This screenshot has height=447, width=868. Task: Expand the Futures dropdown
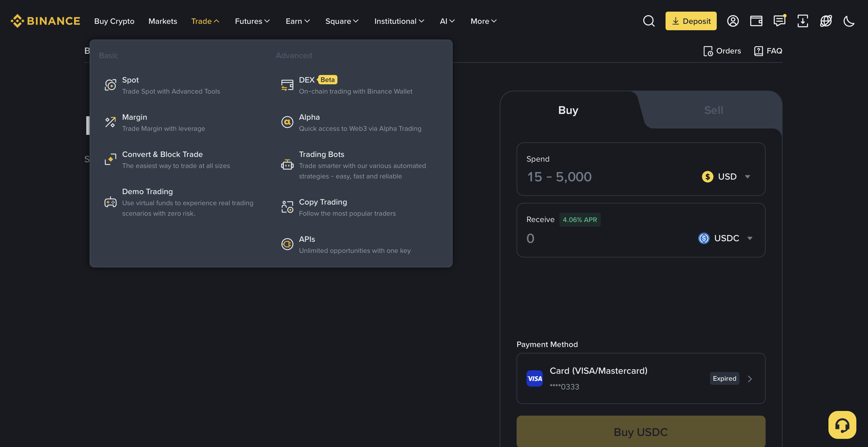(252, 21)
